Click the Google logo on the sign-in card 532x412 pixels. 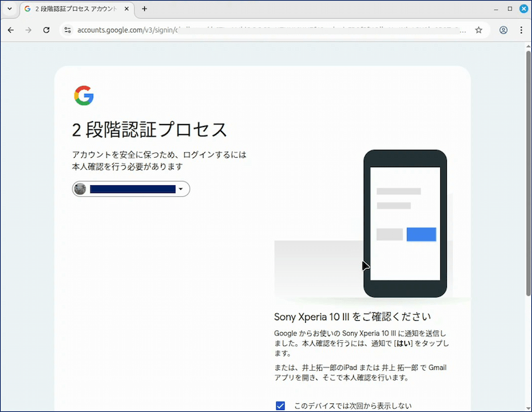point(84,96)
